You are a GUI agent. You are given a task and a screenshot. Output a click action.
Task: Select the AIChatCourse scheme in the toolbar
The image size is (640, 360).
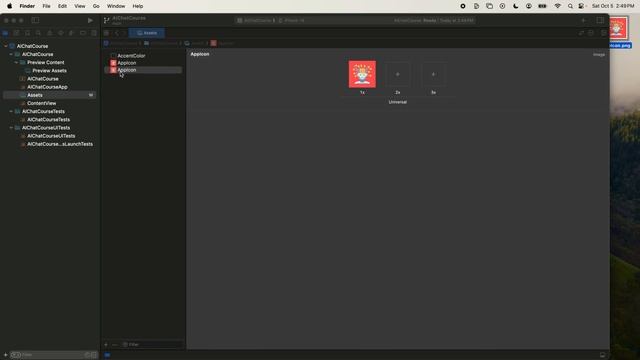tap(256, 20)
